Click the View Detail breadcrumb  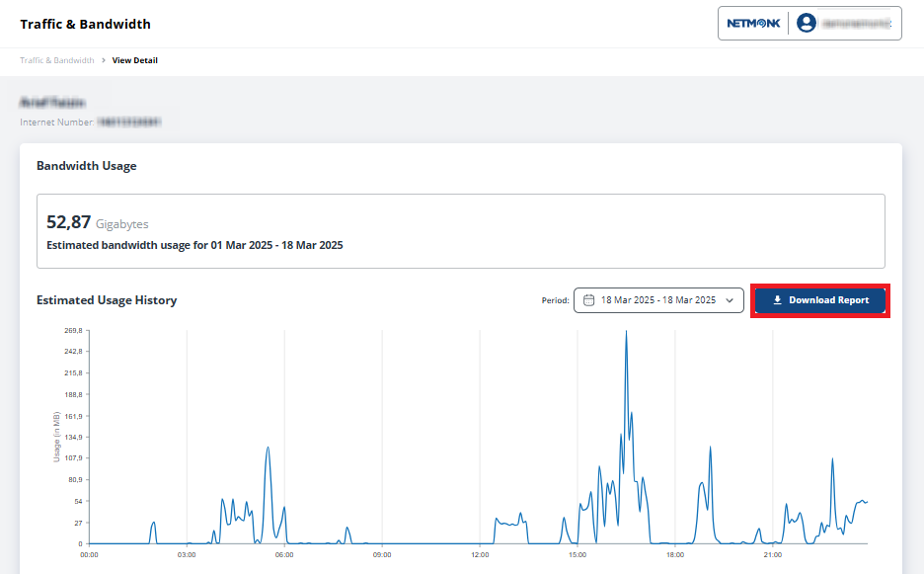click(135, 60)
